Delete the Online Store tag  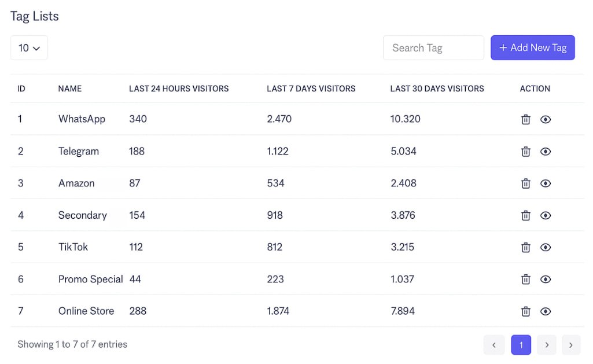(x=525, y=311)
